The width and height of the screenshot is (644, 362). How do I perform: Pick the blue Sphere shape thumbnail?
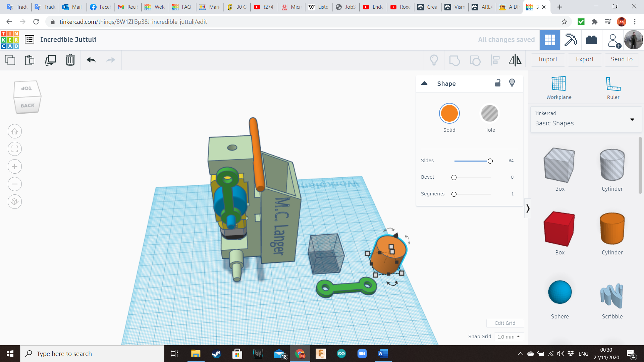click(x=559, y=292)
